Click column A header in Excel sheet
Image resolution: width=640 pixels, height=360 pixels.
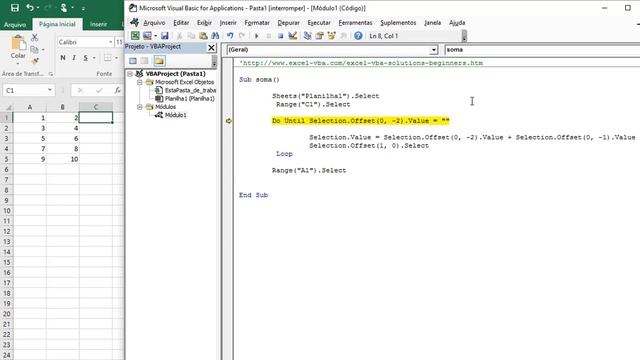point(30,107)
